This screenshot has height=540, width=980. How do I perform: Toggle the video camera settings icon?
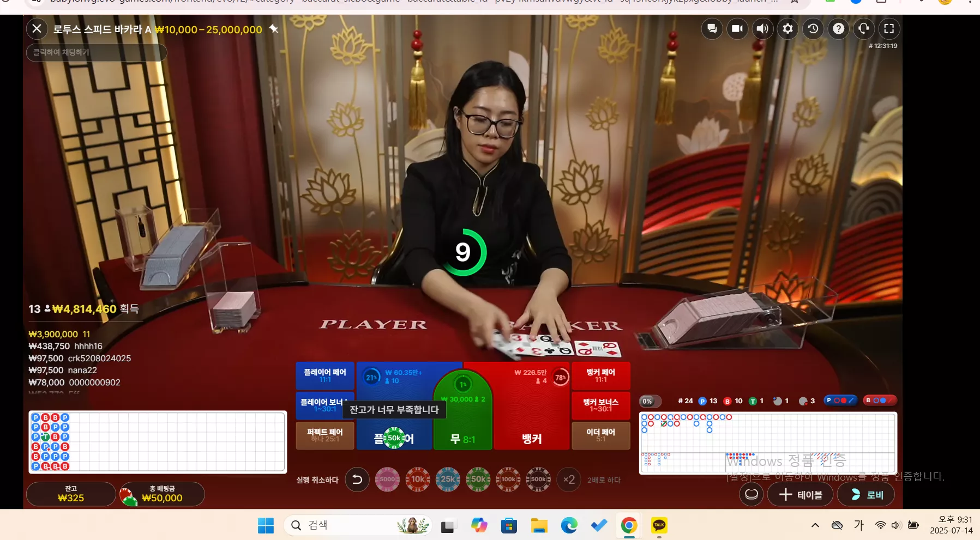tap(737, 29)
